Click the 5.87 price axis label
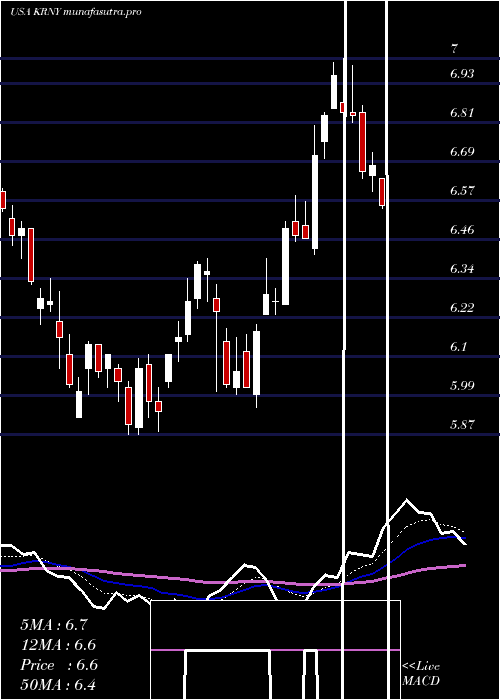500x700 pixels. (462, 425)
